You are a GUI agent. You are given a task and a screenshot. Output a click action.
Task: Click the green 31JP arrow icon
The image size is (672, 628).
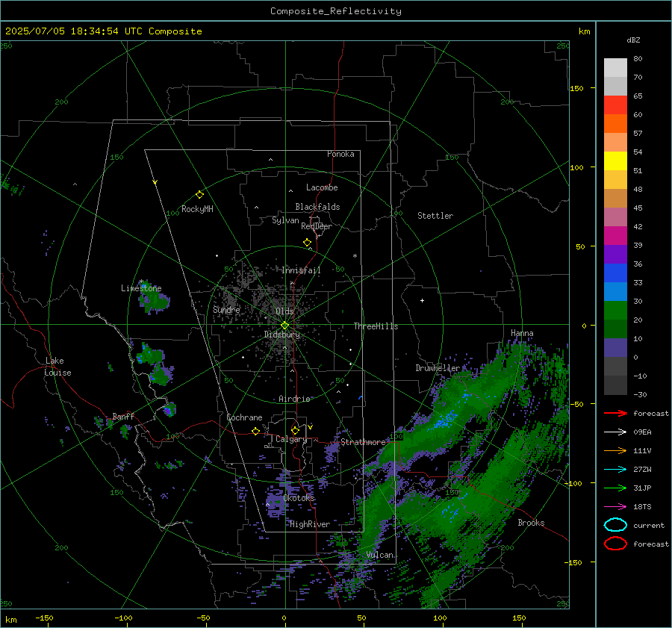point(615,488)
